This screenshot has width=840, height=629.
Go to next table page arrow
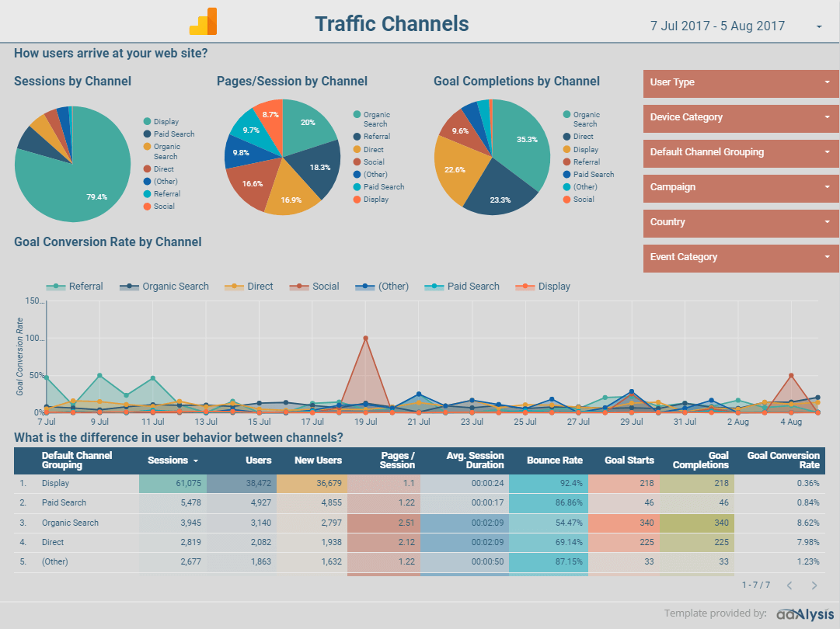pos(814,586)
